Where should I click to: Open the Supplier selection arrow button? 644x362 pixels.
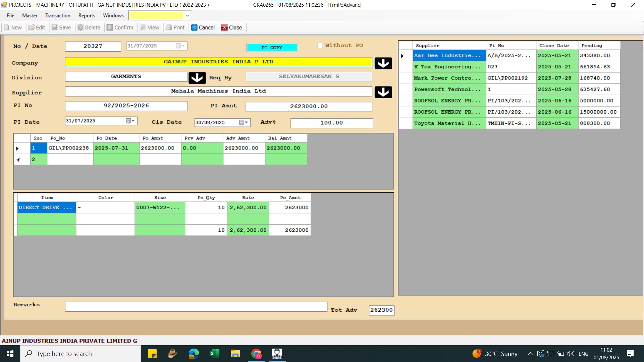(x=383, y=92)
